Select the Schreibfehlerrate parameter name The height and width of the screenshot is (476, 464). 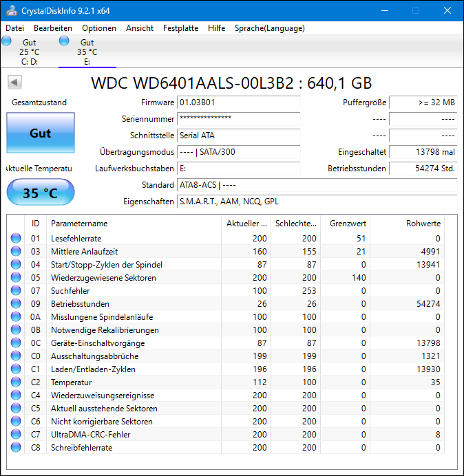tap(81, 448)
